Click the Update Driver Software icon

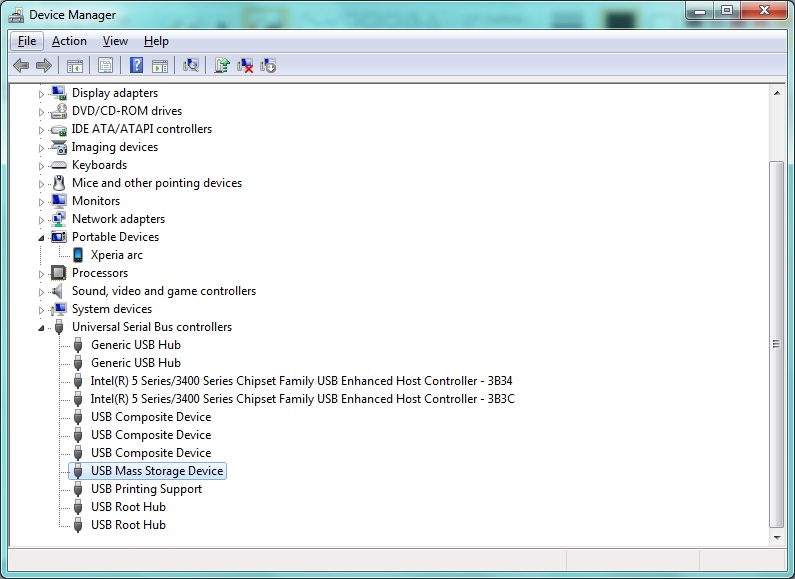click(222, 65)
